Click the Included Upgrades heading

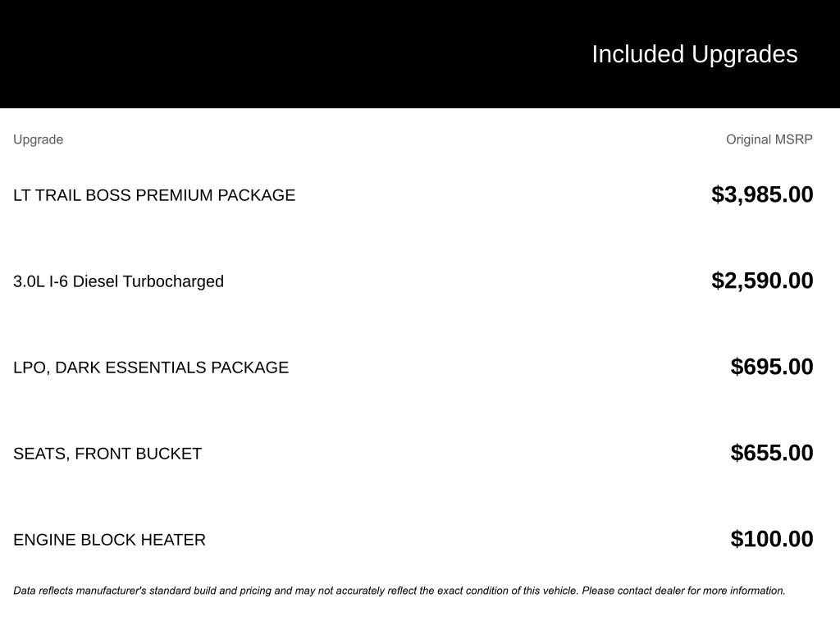[x=694, y=54]
